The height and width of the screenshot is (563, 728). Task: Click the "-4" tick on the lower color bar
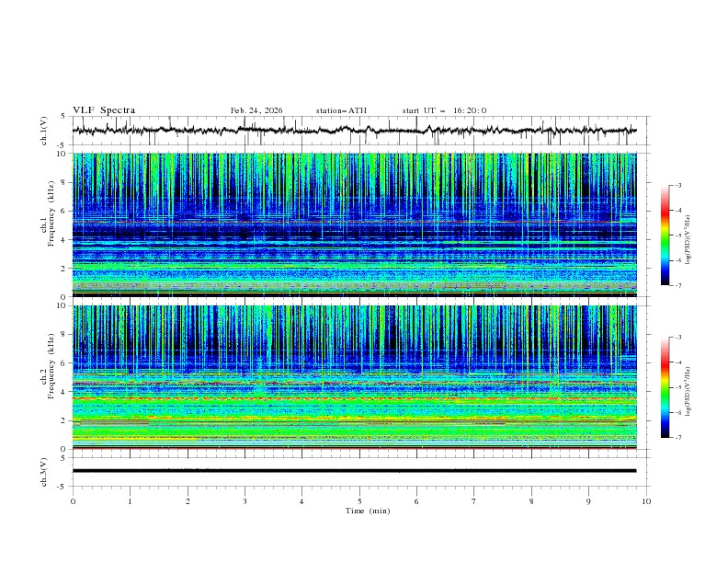click(677, 362)
